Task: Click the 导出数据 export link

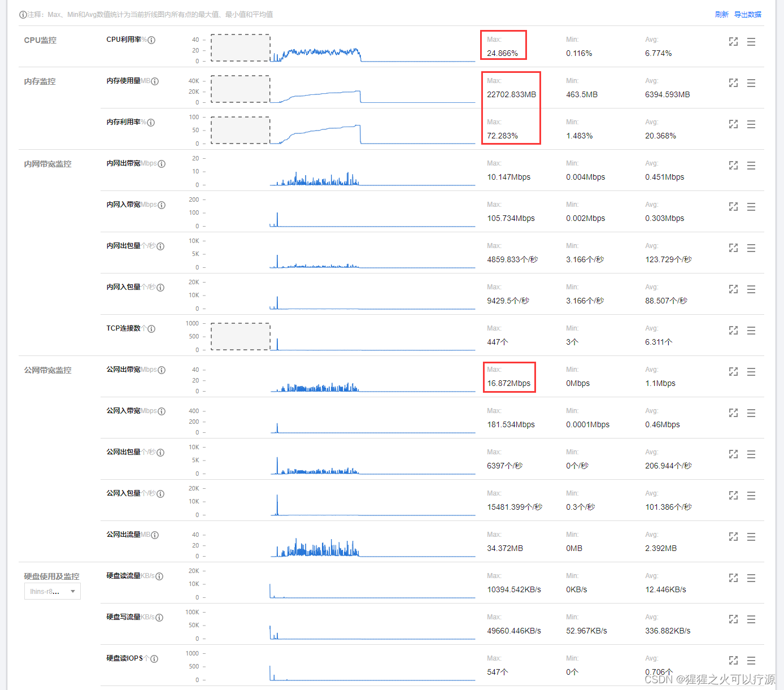Action: click(x=747, y=15)
